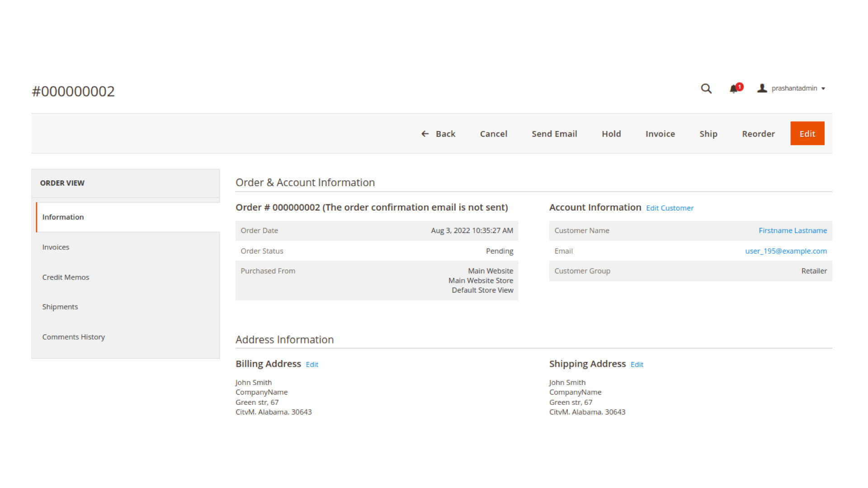The image size is (868, 488).
Task: Open the notifications bell icon
Action: (x=734, y=89)
